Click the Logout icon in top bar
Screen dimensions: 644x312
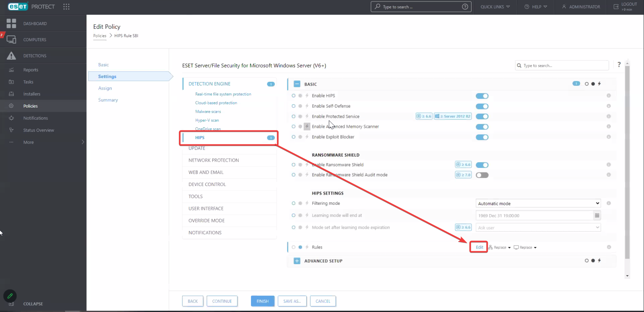[616, 7]
